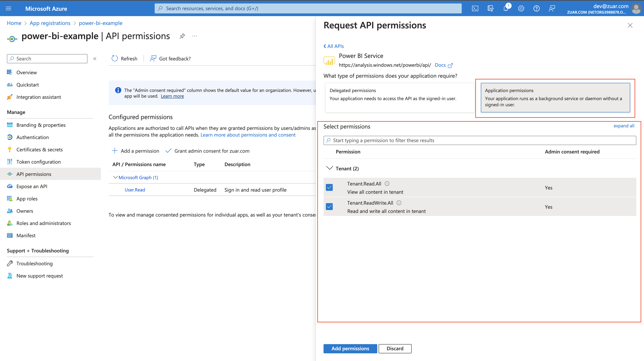Go back to All APIs
Viewport: 644px width, 361px height.
pyautogui.click(x=334, y=46)
